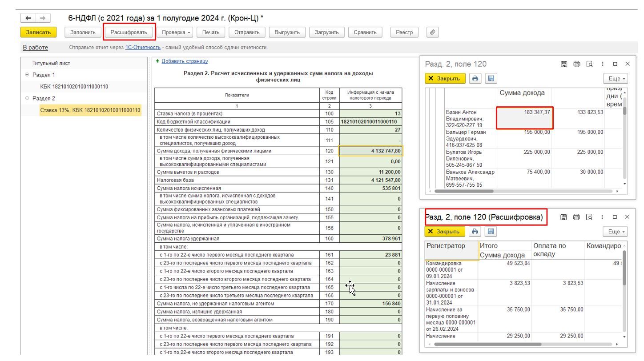Click the back navigation arrow

(28, 18)
